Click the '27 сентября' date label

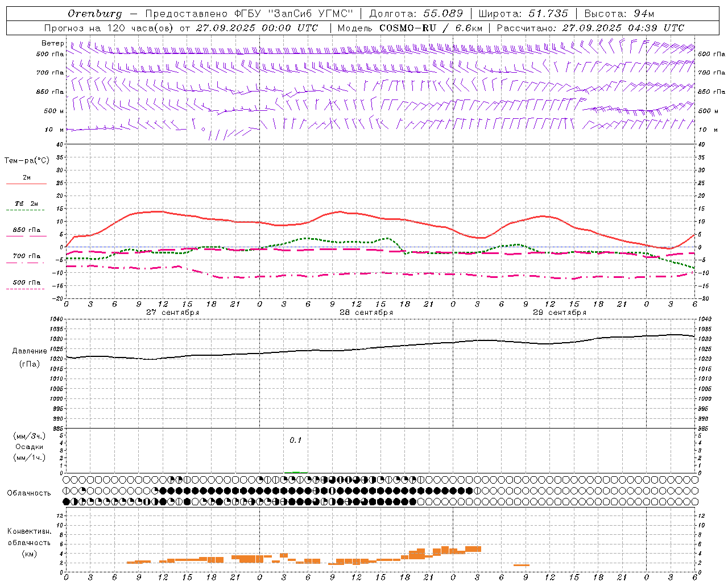[x=172, y=313]
